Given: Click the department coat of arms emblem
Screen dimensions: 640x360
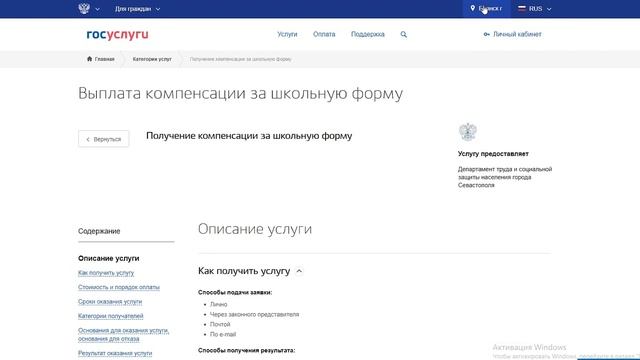Looking at the screenshot, I should tap(467, 132).
